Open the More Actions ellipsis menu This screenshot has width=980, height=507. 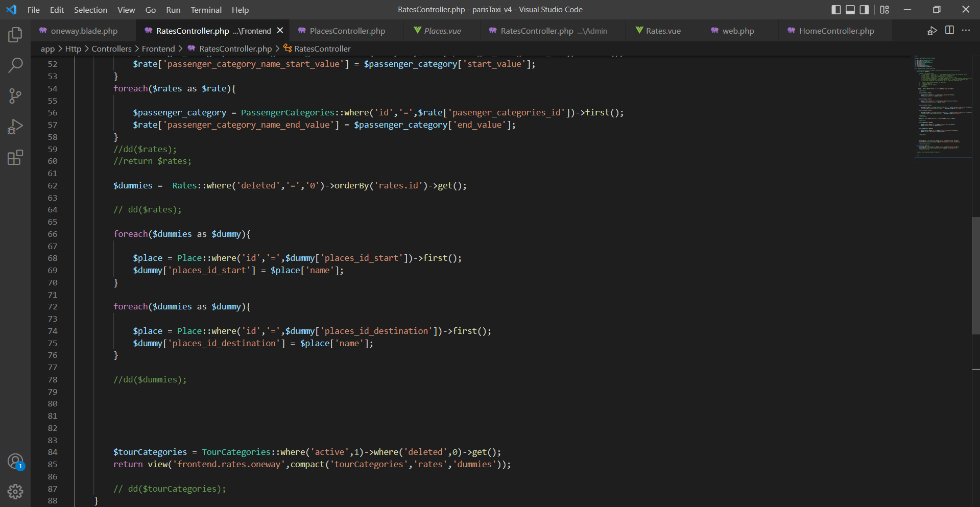[966, 31]
